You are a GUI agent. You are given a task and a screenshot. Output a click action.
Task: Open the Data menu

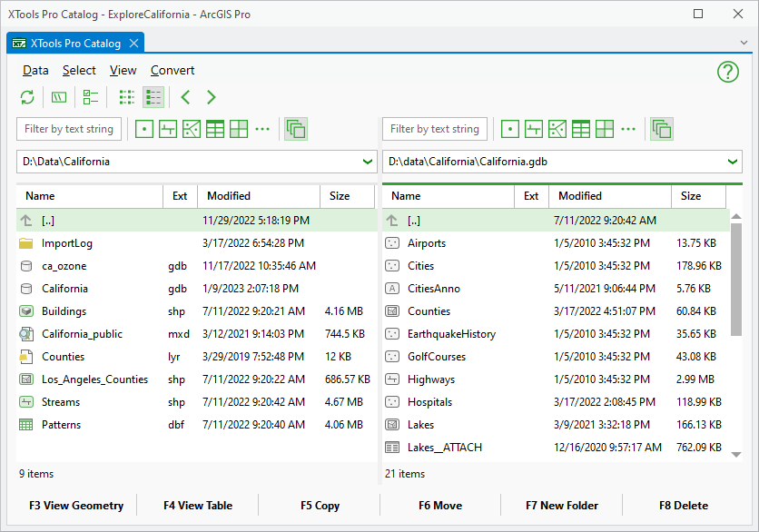click(35, 71)
